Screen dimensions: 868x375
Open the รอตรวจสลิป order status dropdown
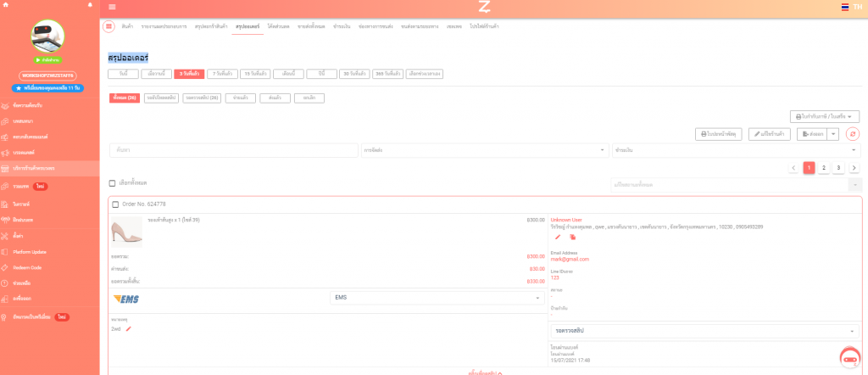tap(704, 331)
